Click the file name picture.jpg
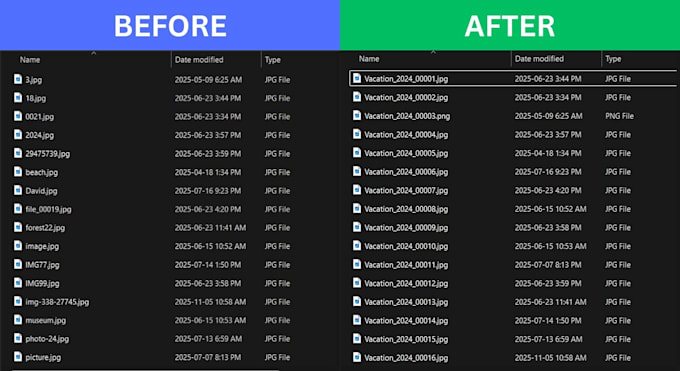 (x=43, y=358)
